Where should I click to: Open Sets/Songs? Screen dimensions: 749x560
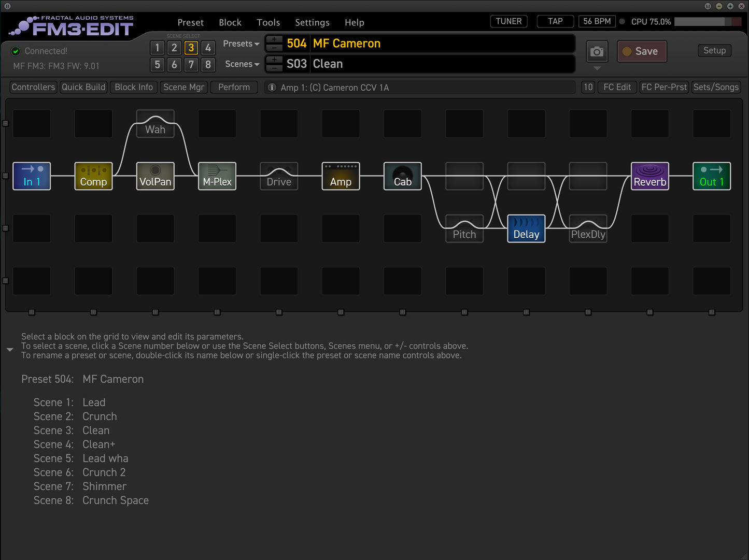(x=716, y=87)
